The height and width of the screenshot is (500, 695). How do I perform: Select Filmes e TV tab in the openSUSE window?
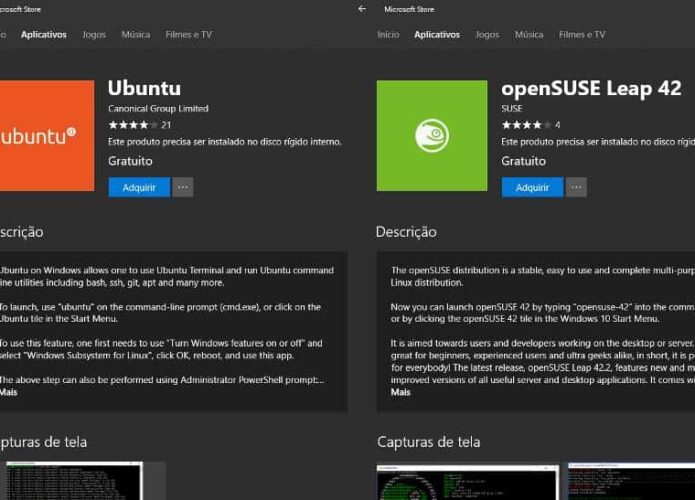pyautogui.click(x=582, y=35)
